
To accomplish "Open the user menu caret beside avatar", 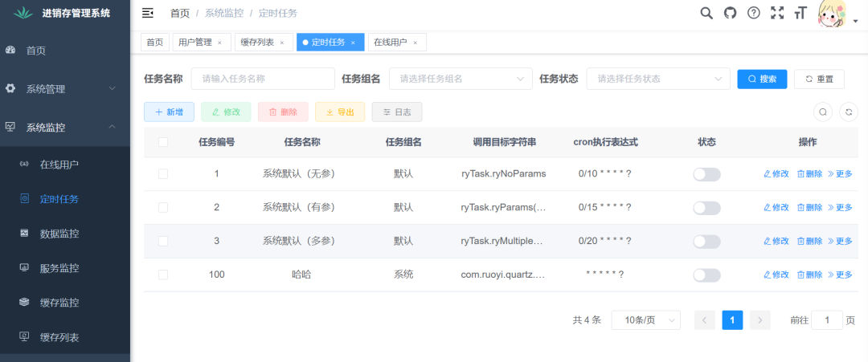I will [855, 22].
